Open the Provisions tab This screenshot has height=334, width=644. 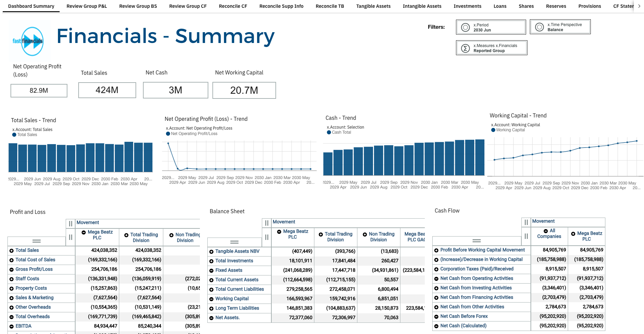tap(590, 6)
